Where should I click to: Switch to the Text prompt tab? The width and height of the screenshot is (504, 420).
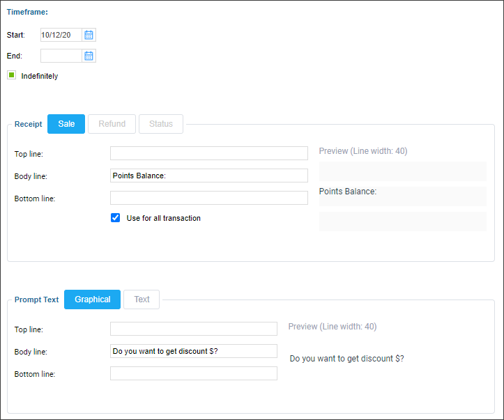coord(142,300)
